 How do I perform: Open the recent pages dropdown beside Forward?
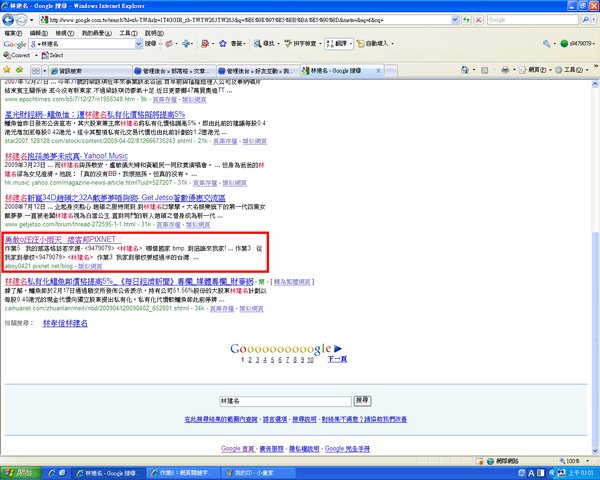(x=32, y=20)
